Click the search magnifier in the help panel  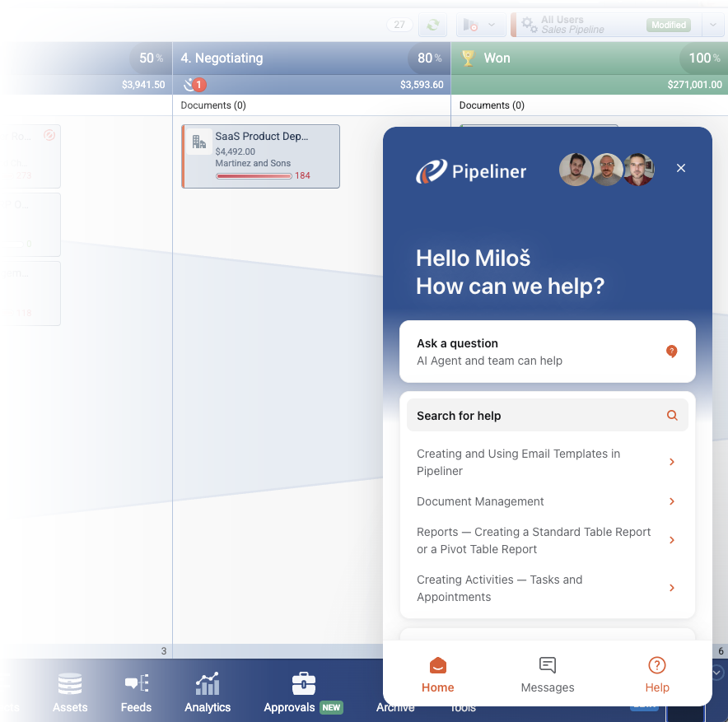pos(672,415)
